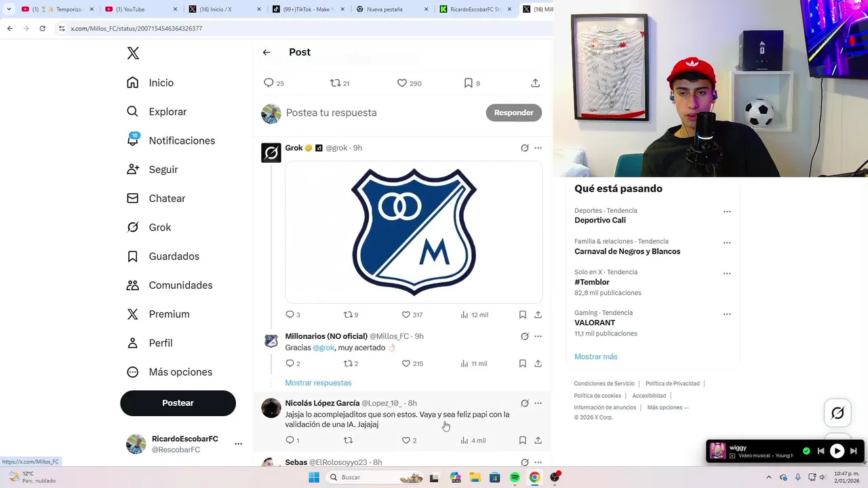Open more options on Grok's reply
The width and height of the screenshot is (868, 488).
pos(538,148)
